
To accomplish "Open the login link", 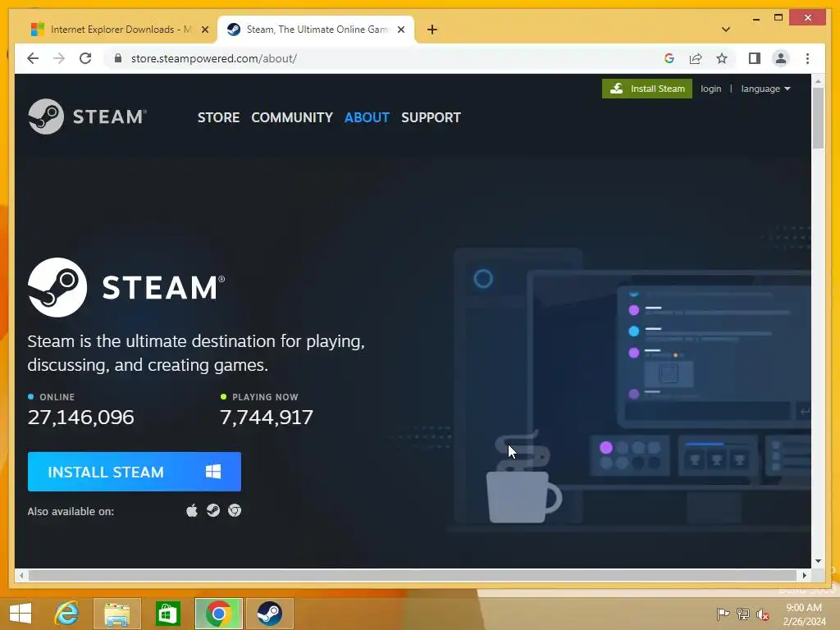I will pyautogui.click(x=711, y=89).
